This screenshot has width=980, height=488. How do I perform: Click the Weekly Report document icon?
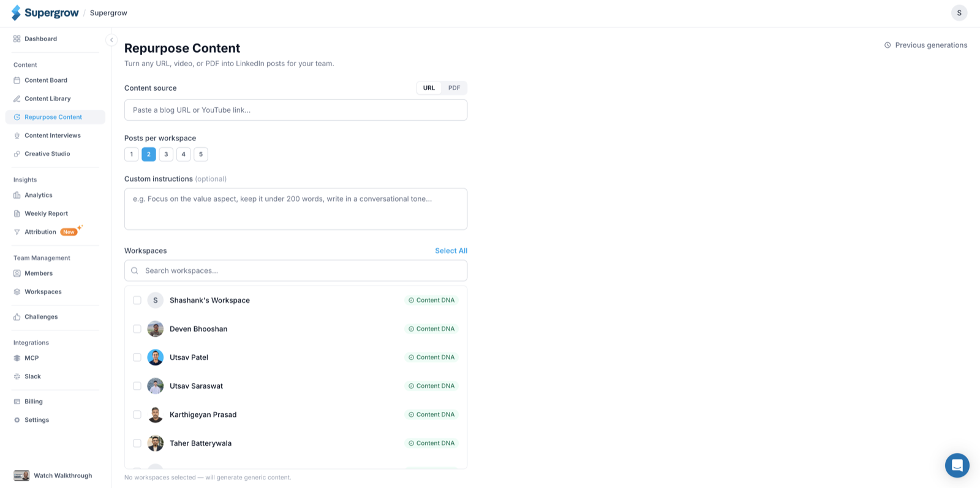pos(17,213)
